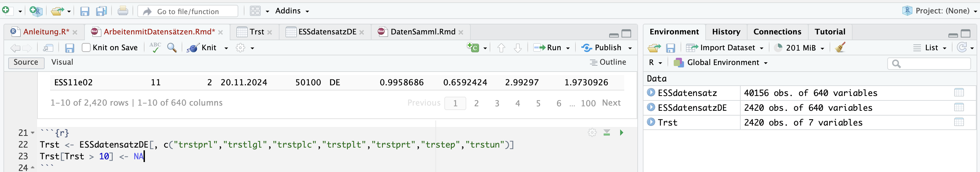This screenshot has width=980, height=172.
Task: Switch to the Connections tab
Action: click(x=777, y=32)
